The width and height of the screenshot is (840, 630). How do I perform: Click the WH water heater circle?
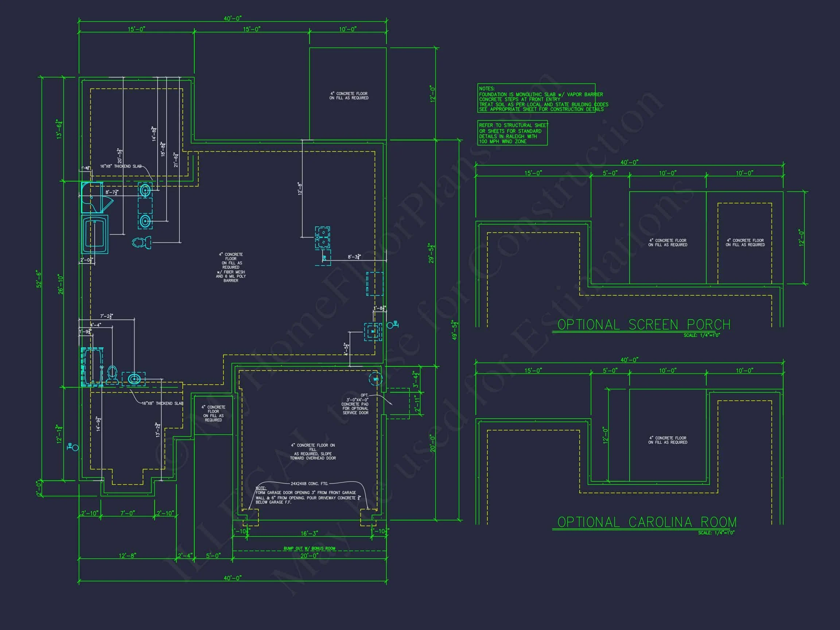[376, 378]
